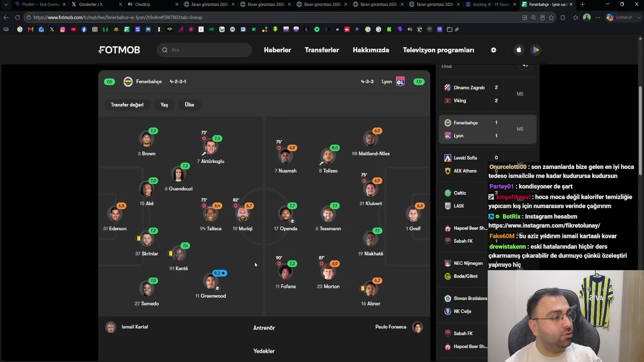Click the Celtic club crest
This screenshot has height=362, width=644.
[447, 193]
